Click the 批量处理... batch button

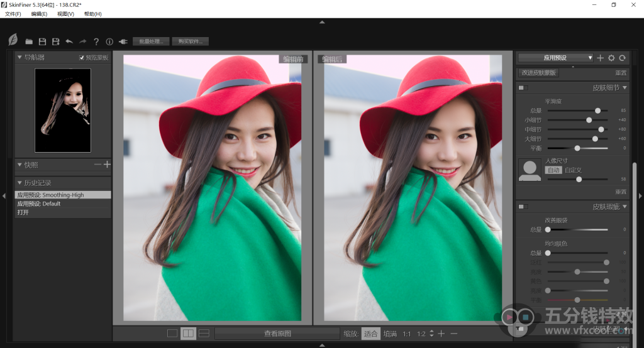pos(151,41)
